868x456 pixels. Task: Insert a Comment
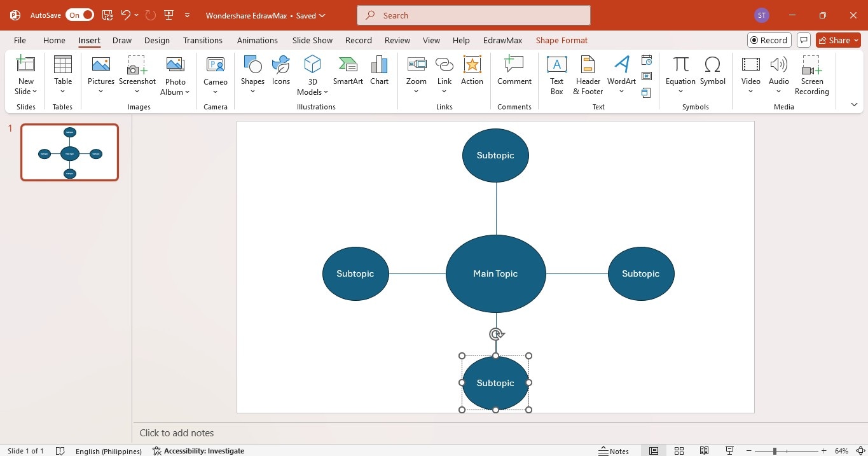point(514,70)
